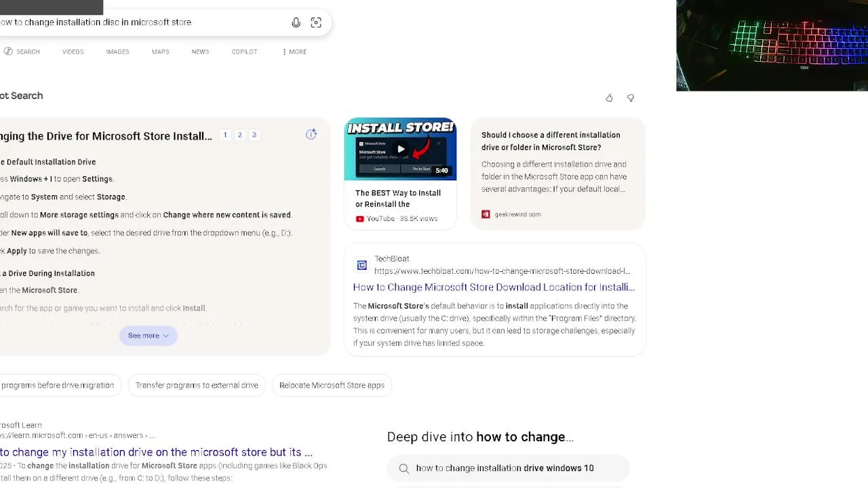
Task: Open 'The BEST Way to Install' video title
Action: [x=398, y=199]
